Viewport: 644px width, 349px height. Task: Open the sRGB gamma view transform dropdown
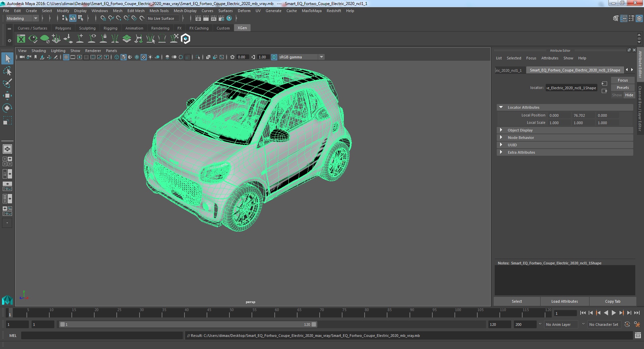(x=301, y=57)
